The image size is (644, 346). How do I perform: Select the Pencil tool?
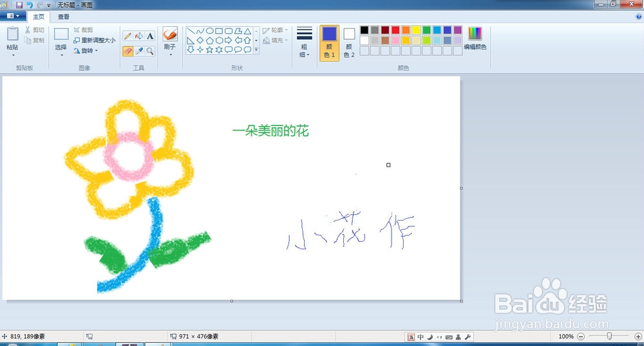128,36
